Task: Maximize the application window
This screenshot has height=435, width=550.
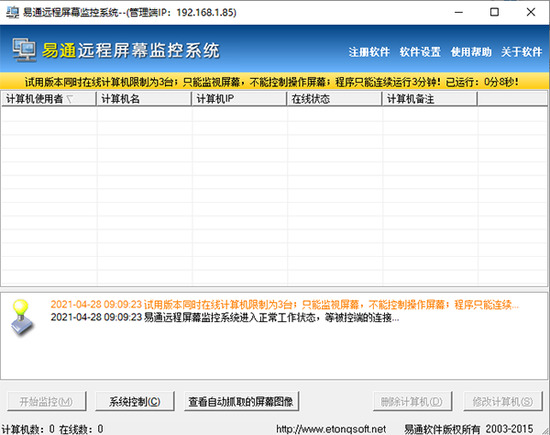Action: 494,12
